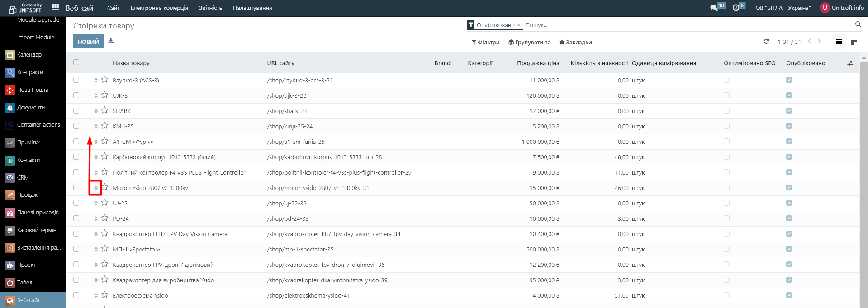Viewport: 868px width, 308px height.
Task: Open optional columns settings icon
Action: [x=850, y=63]
